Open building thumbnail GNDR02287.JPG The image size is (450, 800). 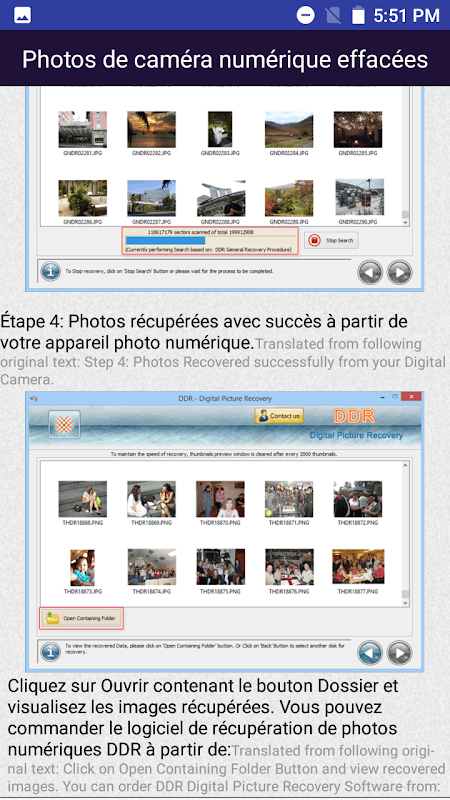151,198
